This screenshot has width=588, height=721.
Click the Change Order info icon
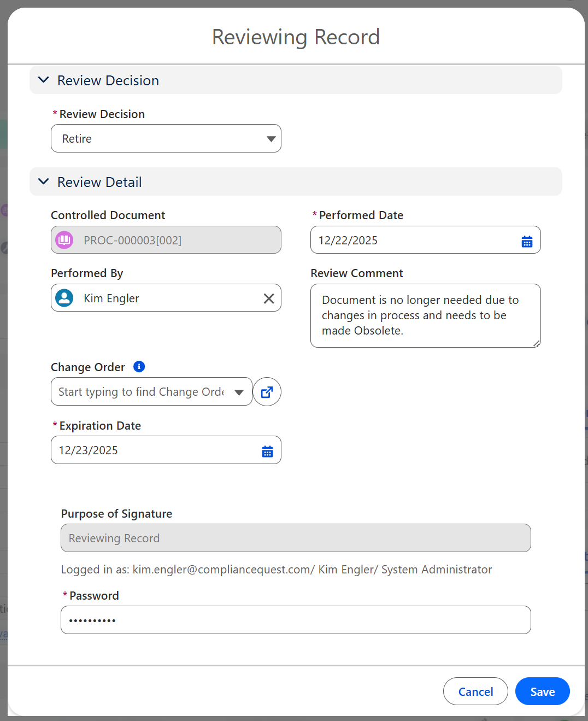(x=139, y=367)
